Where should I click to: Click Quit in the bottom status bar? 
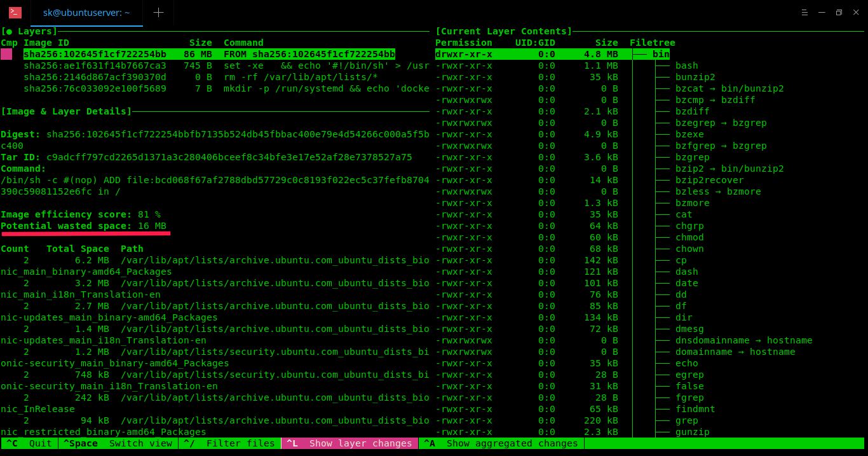tap(29, 443)
